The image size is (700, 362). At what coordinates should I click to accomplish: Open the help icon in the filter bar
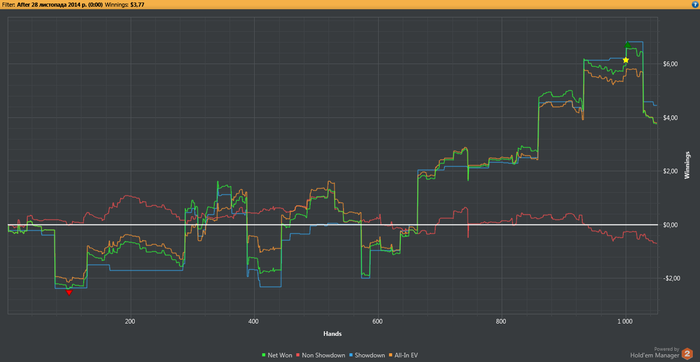click(696, 4)
